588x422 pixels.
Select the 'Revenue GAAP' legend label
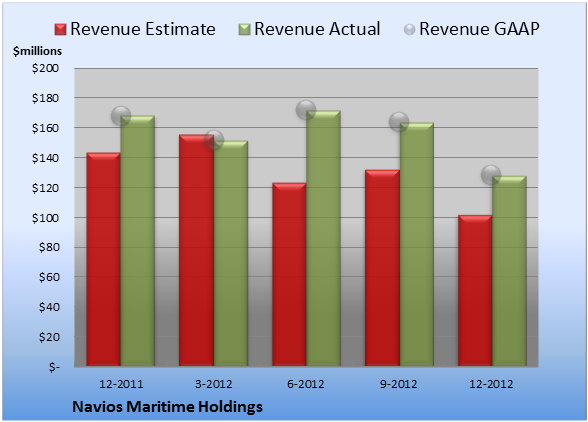point(479,29)
